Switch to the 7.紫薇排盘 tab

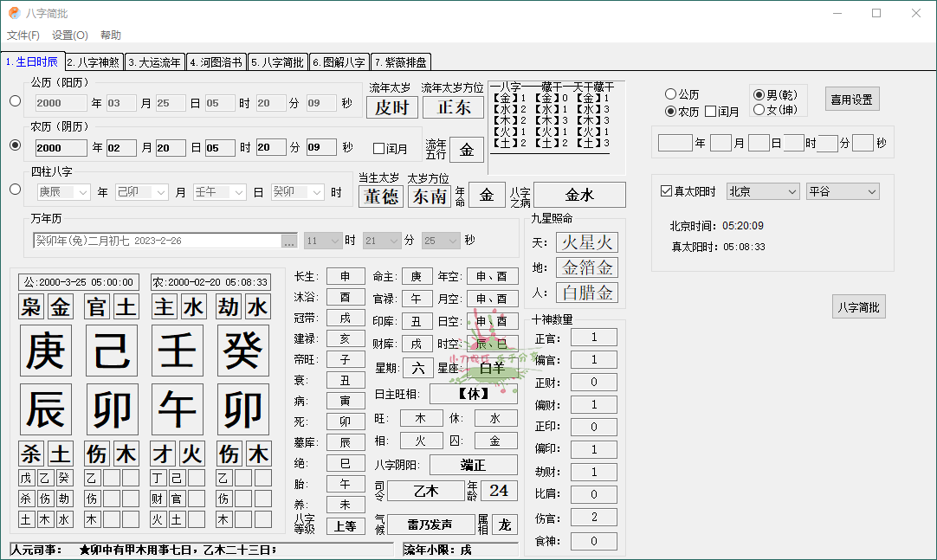(401, 62)
